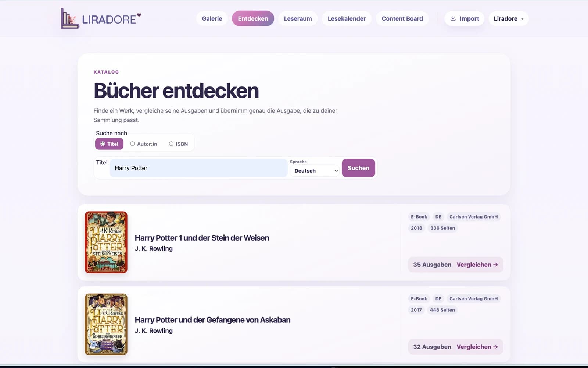Open the Galerie tab
The height and width of the screenshot is (368, 588).
pyautogui.click(x=212, y=18)
